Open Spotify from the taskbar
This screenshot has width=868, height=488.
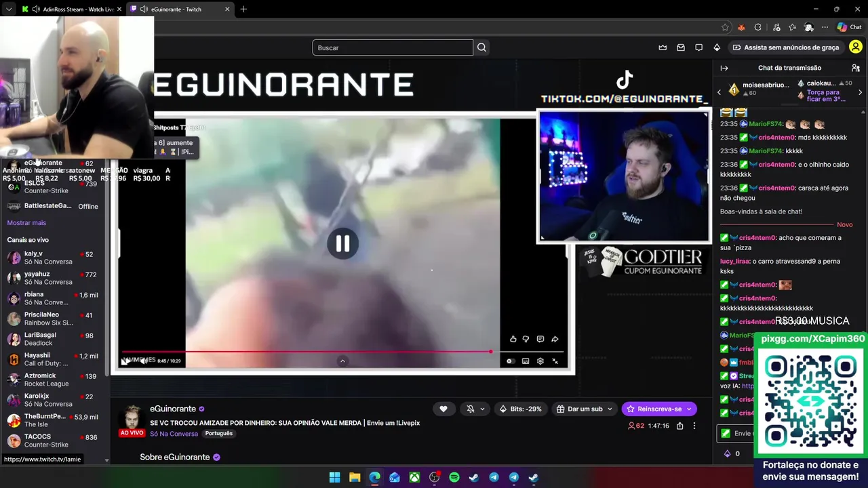pos(454,477)
